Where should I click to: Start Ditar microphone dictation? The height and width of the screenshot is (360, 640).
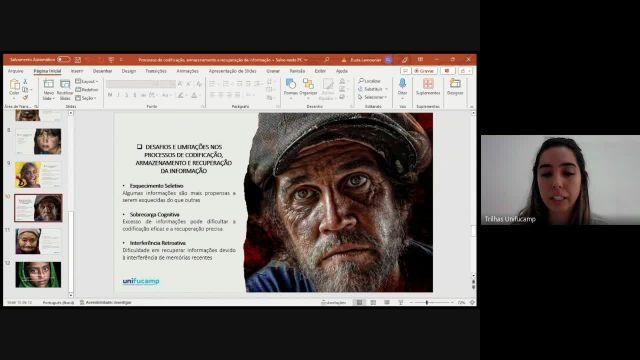click(402, 88)
